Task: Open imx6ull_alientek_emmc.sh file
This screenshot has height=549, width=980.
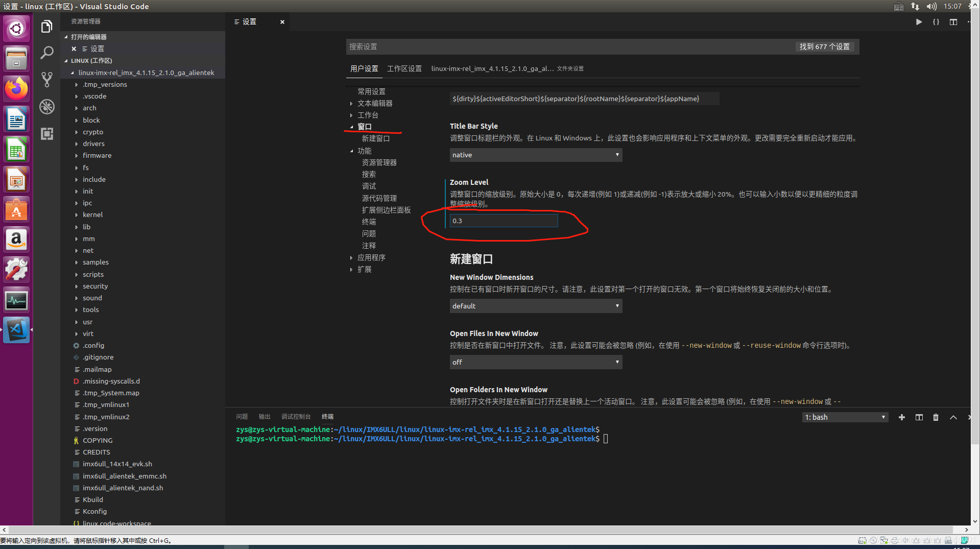Action: click(x=125, y=476)
